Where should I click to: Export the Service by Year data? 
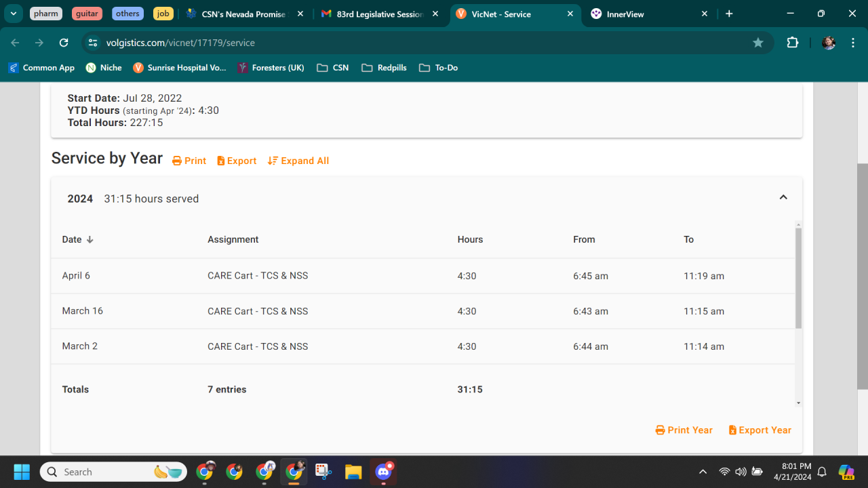pos(237,161)
